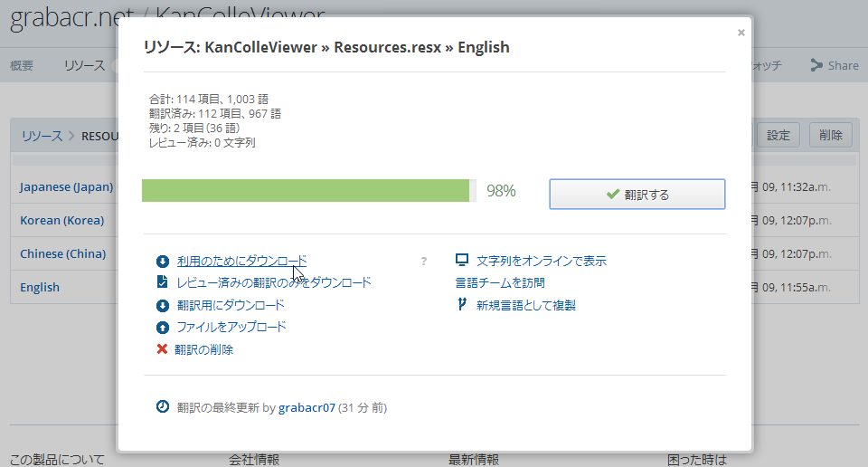Click the Share button in the header

click(x=835, y=65)
